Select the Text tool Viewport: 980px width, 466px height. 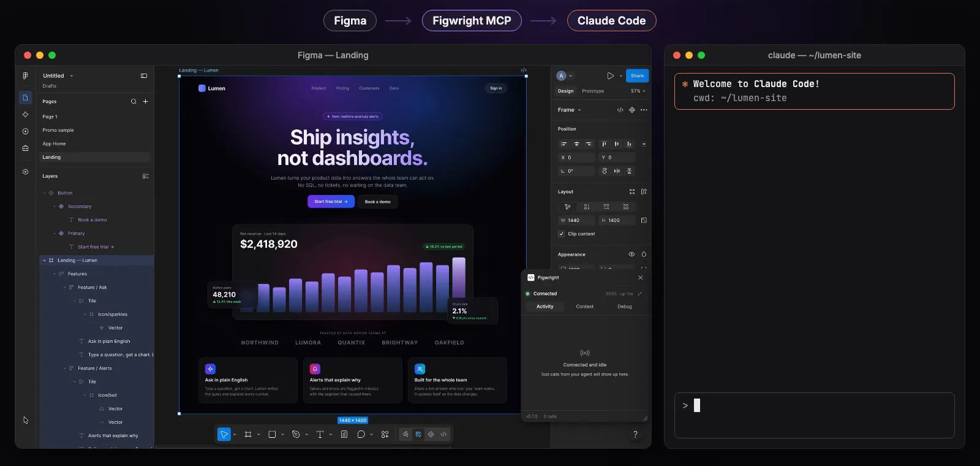[x=320, y=434]
